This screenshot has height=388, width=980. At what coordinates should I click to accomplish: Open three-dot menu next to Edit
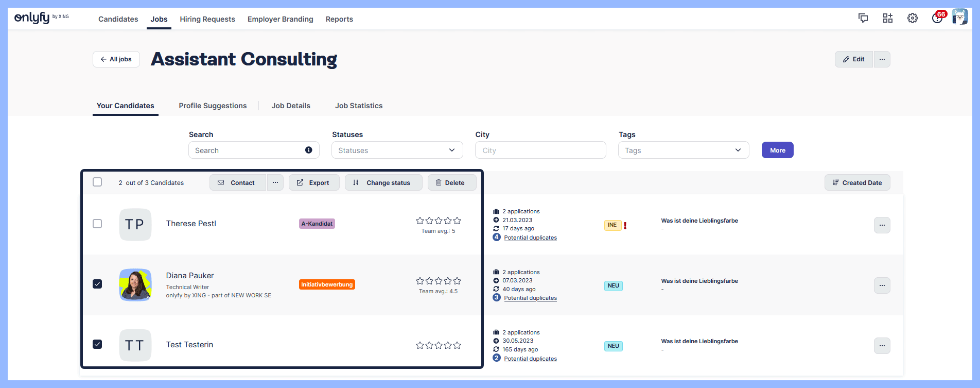pyautogui.click(x=882, y=59)
